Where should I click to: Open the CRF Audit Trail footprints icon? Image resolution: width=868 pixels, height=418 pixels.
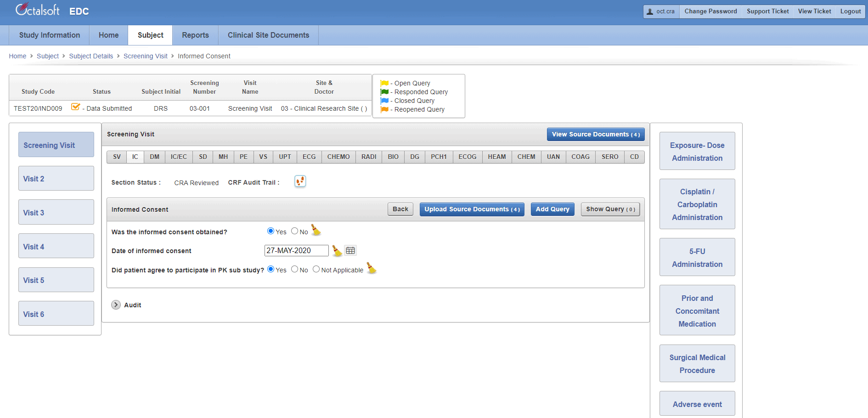point(300,181)
